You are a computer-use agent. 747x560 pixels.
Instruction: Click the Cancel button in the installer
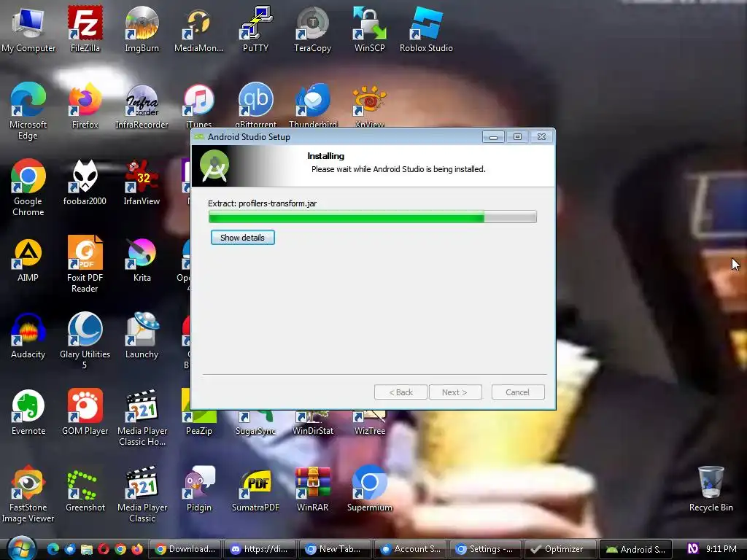click(517, 392)
